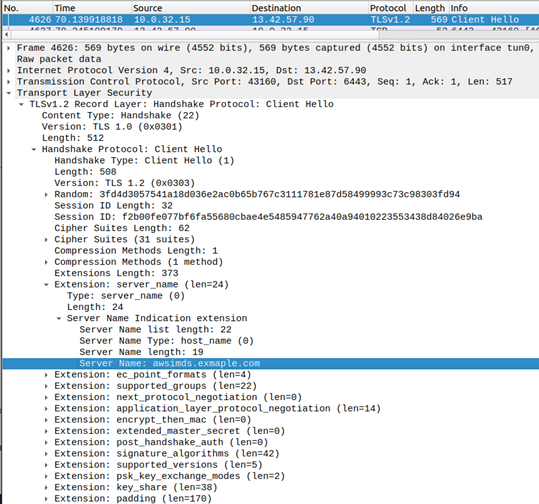
Task: Select packet 4626 Client Hello row
Action: pyautogui.click(x=271, y=20)
